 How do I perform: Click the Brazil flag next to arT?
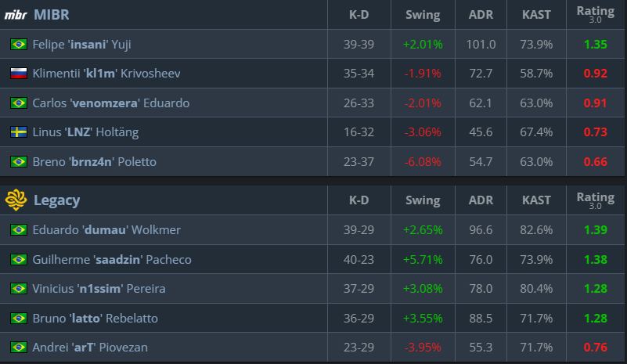[18, 348]
